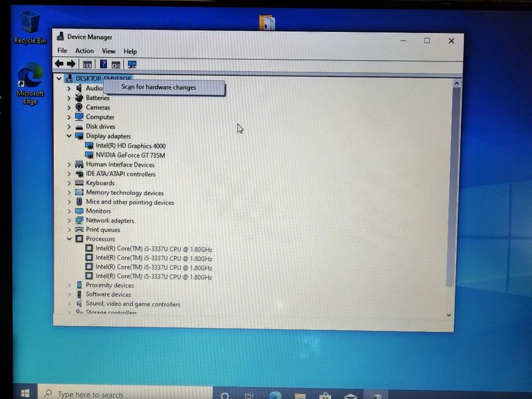Screen dimensions: 532x399
Task: Choose Scan for hardware changes menu entry
Action: point(164,87)
